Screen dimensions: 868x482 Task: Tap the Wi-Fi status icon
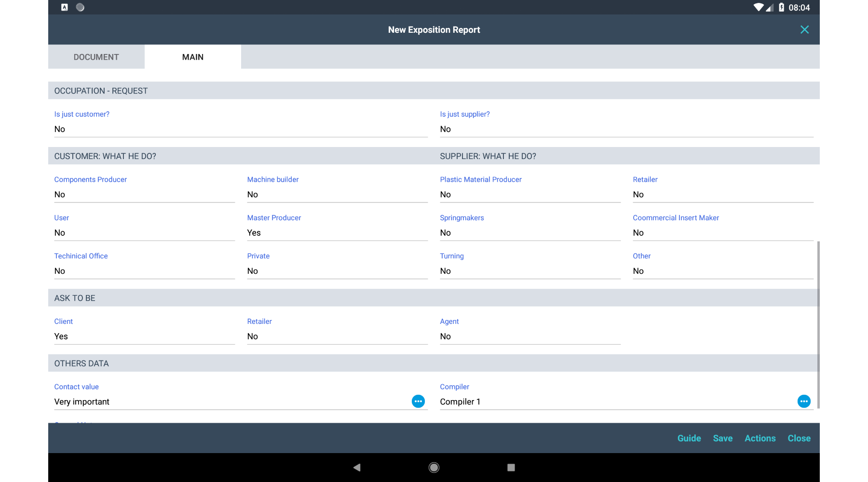click(759, 7)
